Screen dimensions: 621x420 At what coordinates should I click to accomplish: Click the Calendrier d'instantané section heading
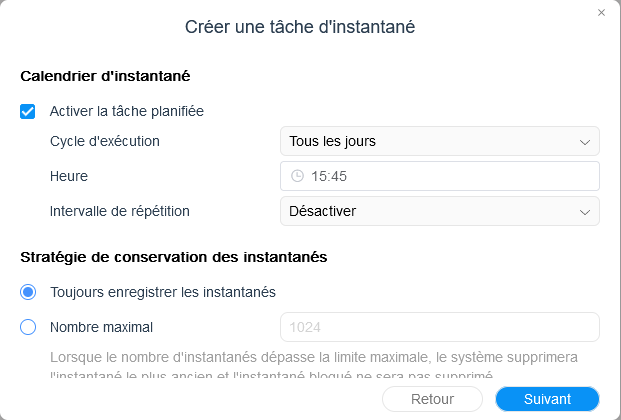tap(105, 75)
